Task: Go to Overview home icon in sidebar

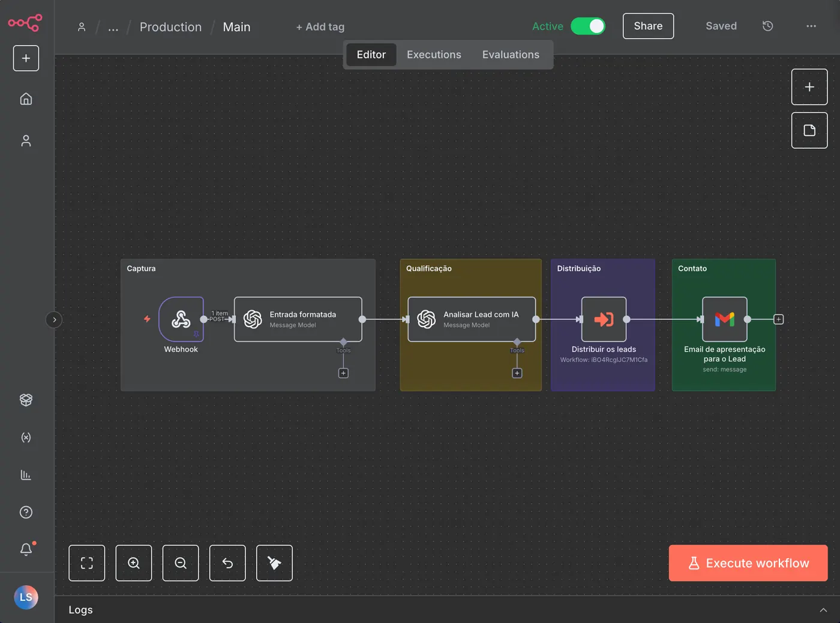Action: (x=26, y=98)
